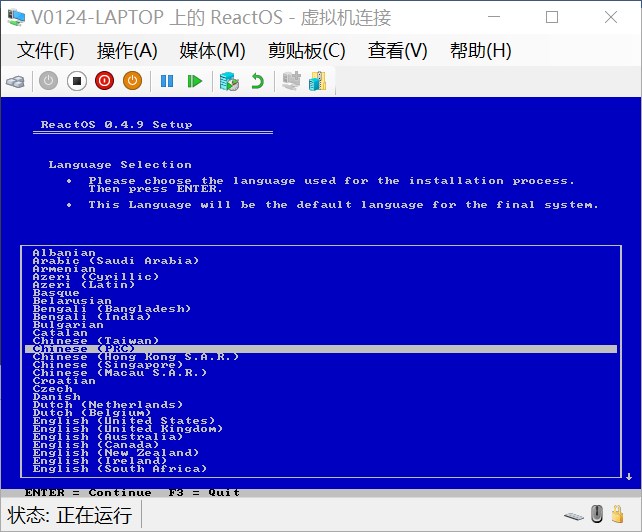This screenshot has width=642, height=532.
Task: Select Azeri (Latin) language
Action: 84,285
